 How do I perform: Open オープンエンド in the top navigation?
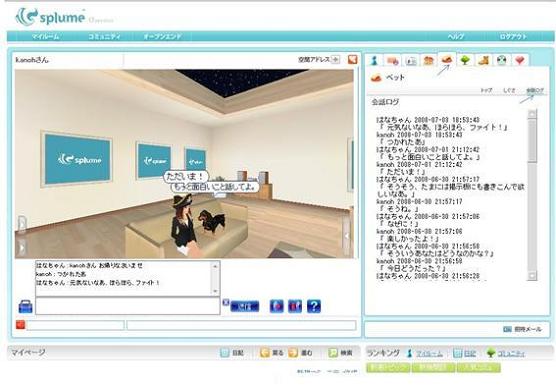click(162, 36)
